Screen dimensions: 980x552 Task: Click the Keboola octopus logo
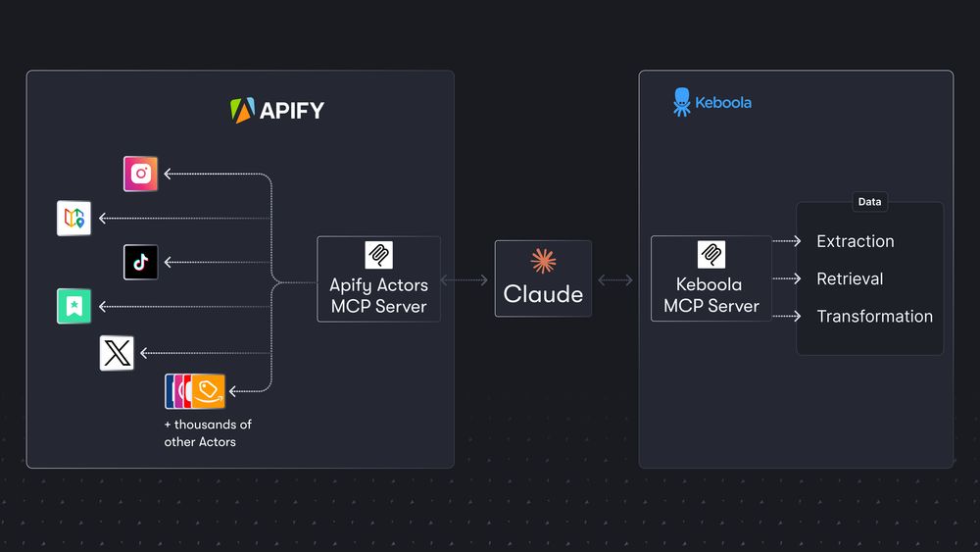coord(682,102)
